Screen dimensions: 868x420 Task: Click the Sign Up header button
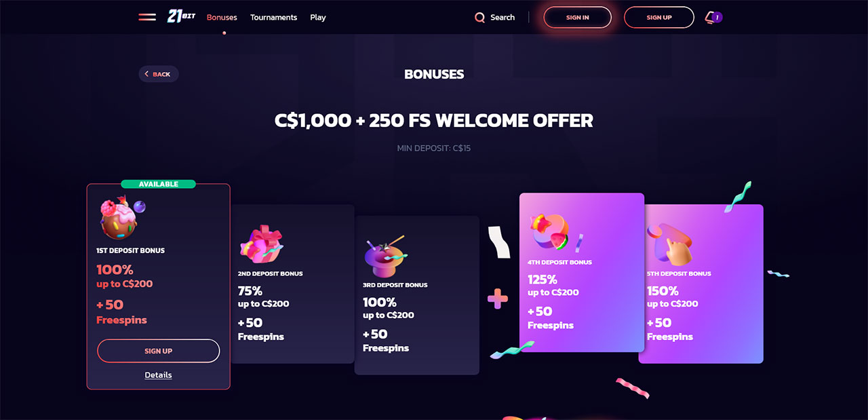point(658,18)
